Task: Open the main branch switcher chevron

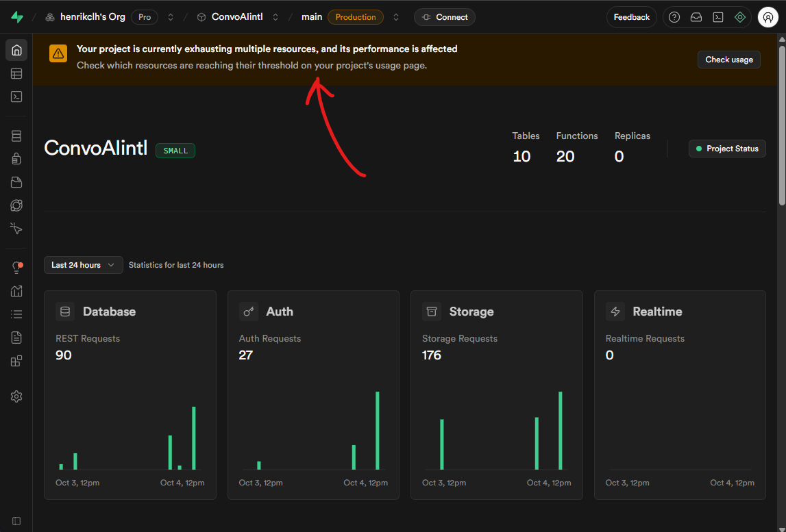Action: click(395, 17)
